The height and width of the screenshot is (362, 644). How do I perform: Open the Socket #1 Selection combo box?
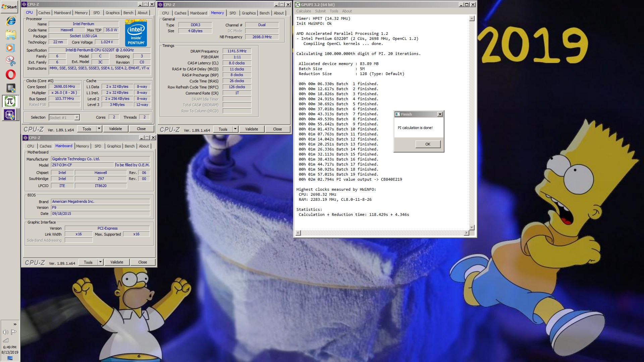point(64,118)
